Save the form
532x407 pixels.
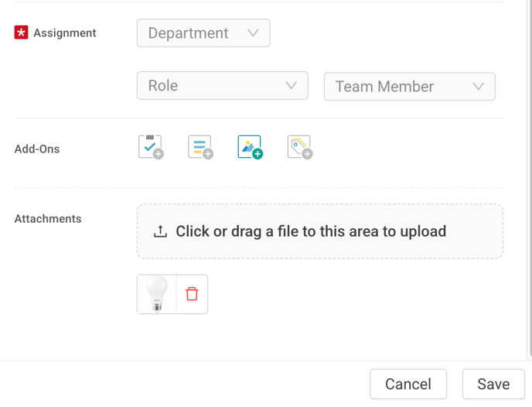tap(493, 385)
